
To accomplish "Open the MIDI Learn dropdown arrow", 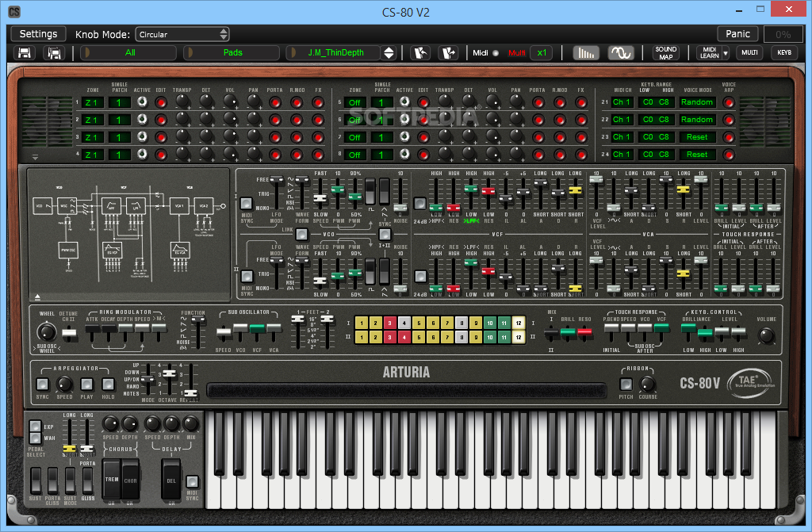I will [726, 53].
